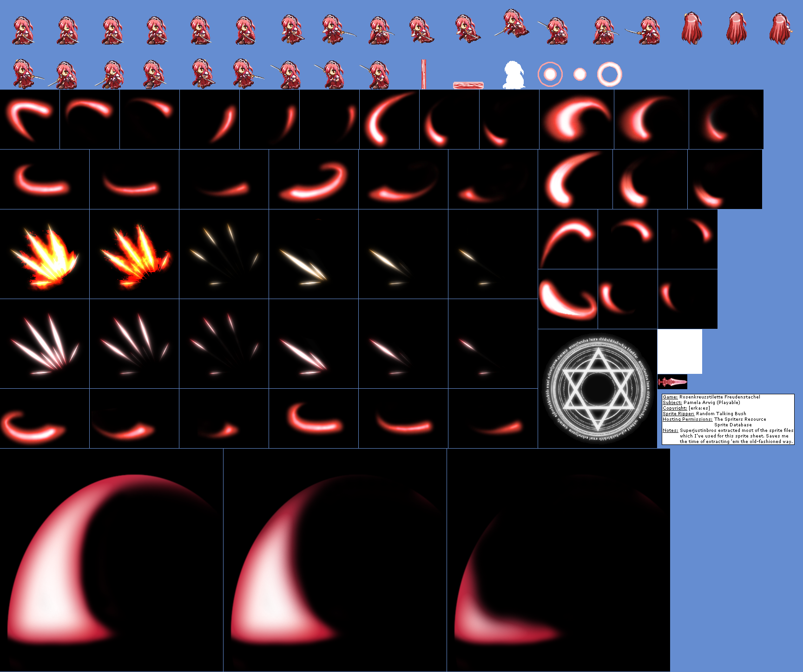The image size is (803, 672).
Task: Click the 'Game:' label
Action: point(670,397)
